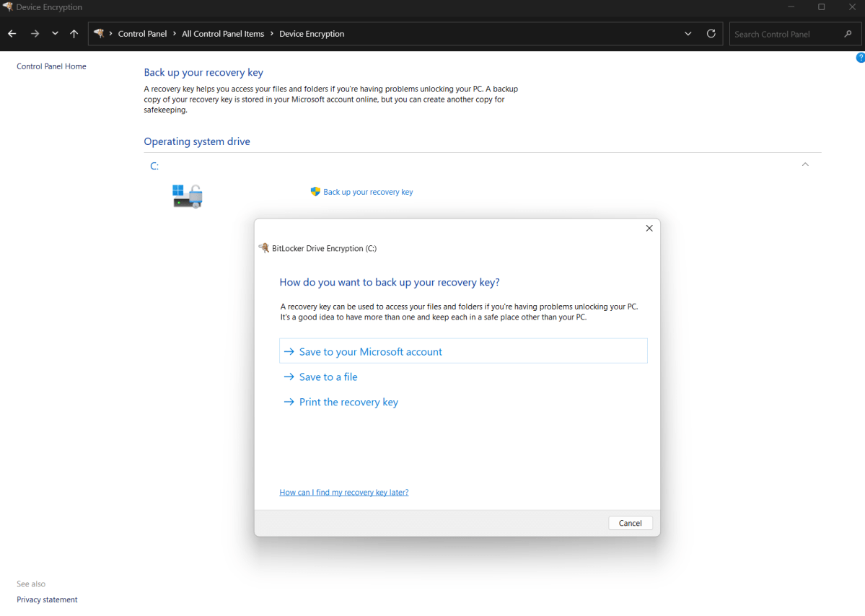This screenshot has height=616, width=865.
Task: Navigate to All Control Panel Items breadcrumb
Action: click(x=223, y=33)
